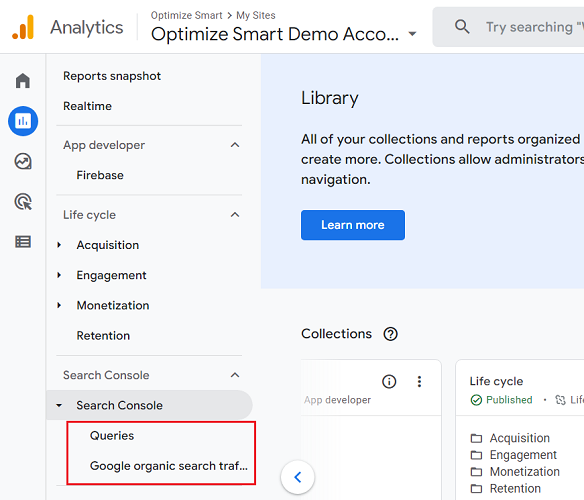Click the Engagement label in the navigation
Viewport: 584px width, 500px height.
point(111,275)
